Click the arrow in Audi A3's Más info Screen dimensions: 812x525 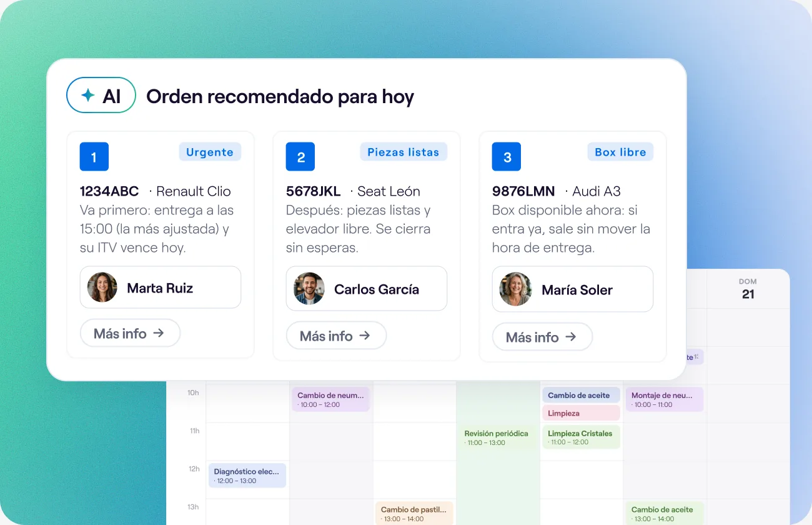coord(571,337)
